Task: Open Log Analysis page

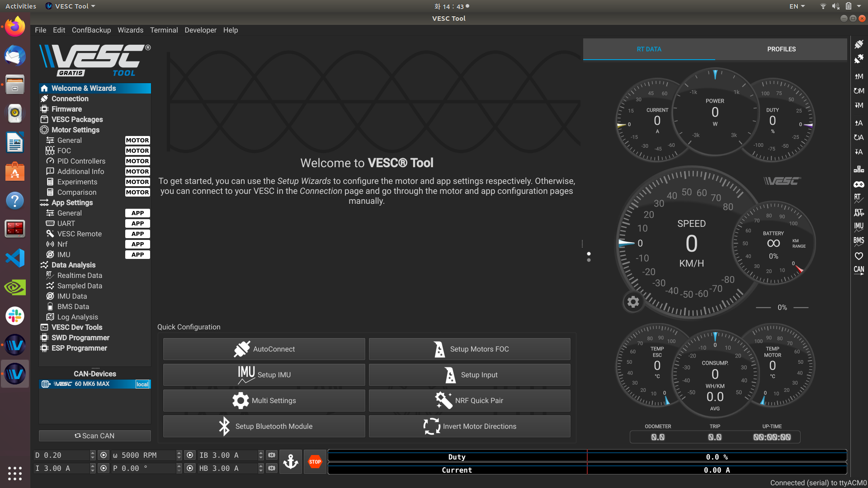Action: 95,317
